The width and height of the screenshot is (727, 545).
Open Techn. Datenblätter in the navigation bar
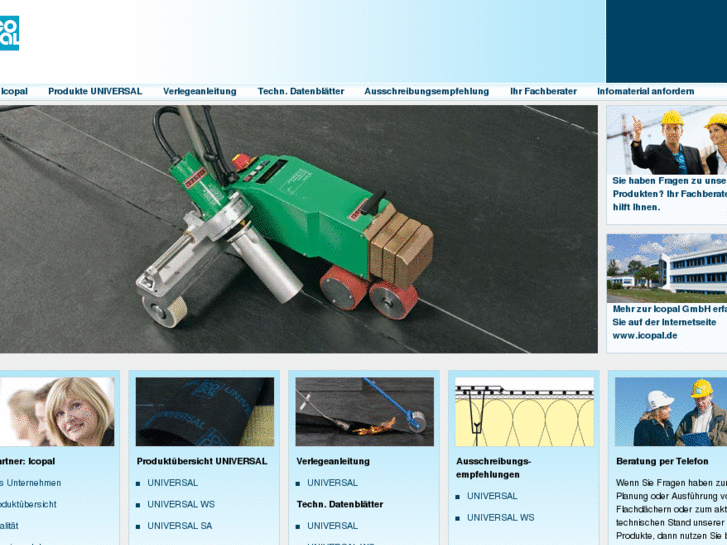click(x=301, y=91)
